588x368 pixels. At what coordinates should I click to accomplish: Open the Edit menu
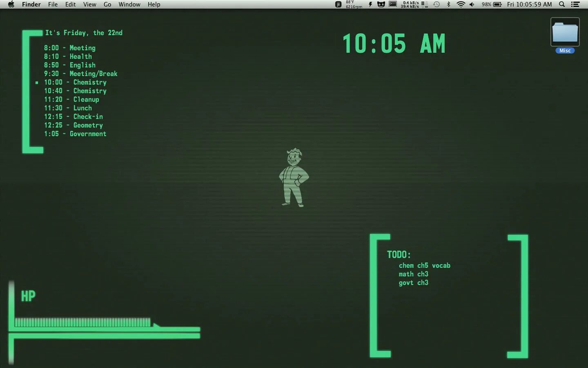pos(70,4)
